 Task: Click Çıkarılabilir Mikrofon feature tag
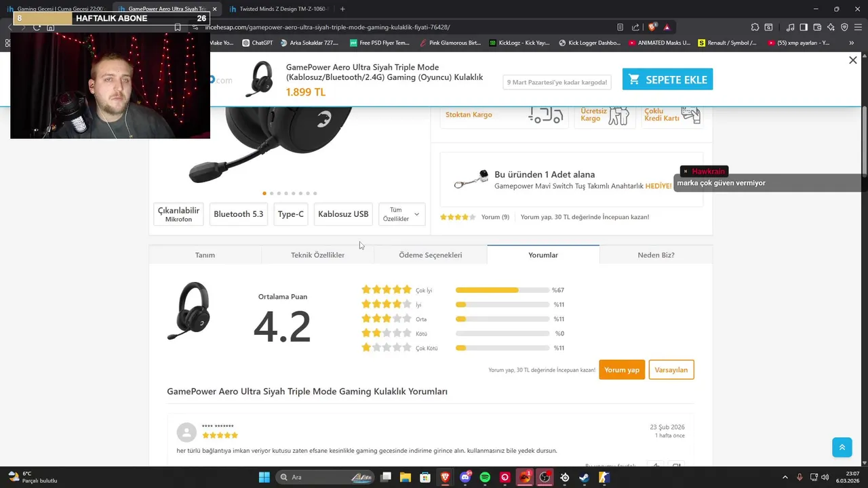click(x=178, y=214)
